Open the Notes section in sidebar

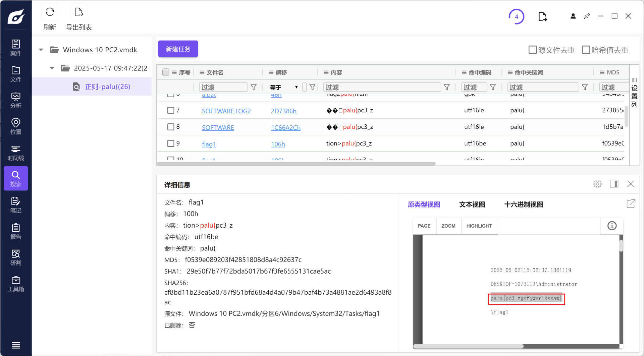[16, 205]
